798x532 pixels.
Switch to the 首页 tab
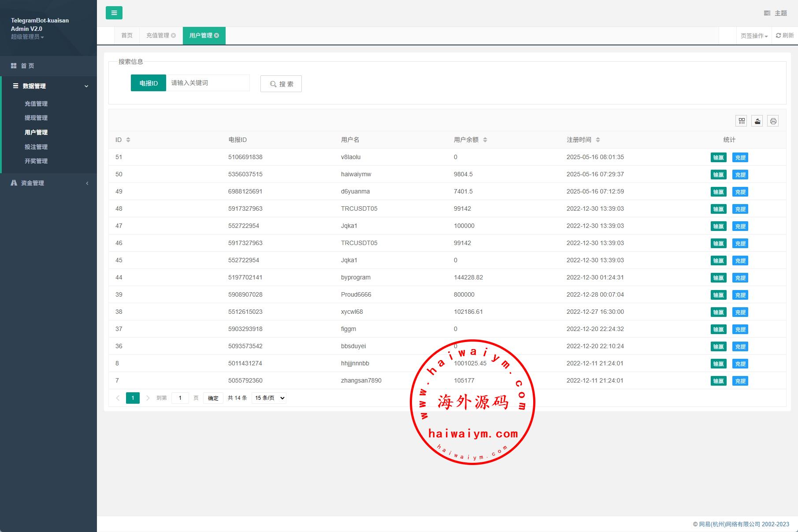tap(127, 35)
